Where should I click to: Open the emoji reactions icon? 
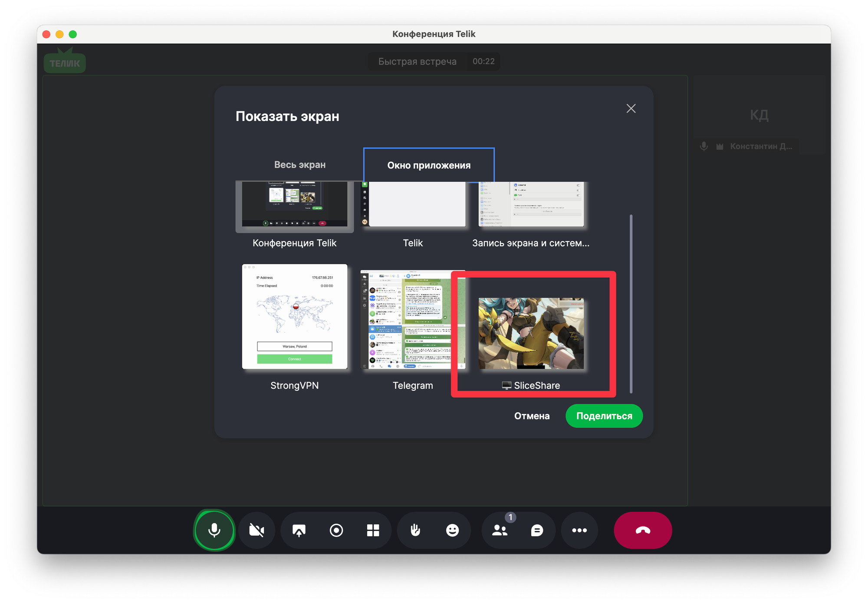pos(452,530)
